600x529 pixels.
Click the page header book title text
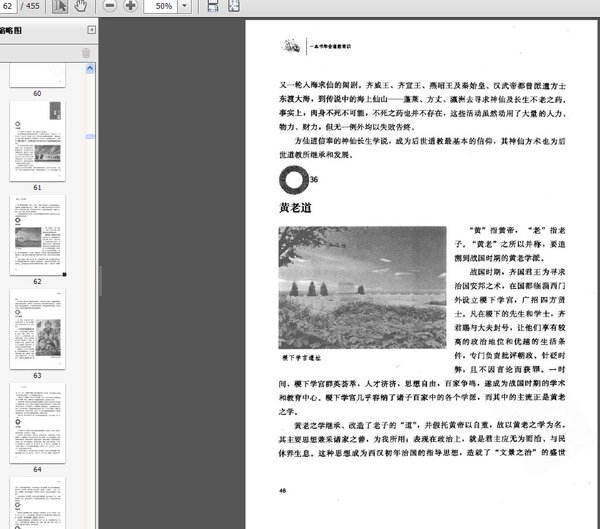click(330, 46)
